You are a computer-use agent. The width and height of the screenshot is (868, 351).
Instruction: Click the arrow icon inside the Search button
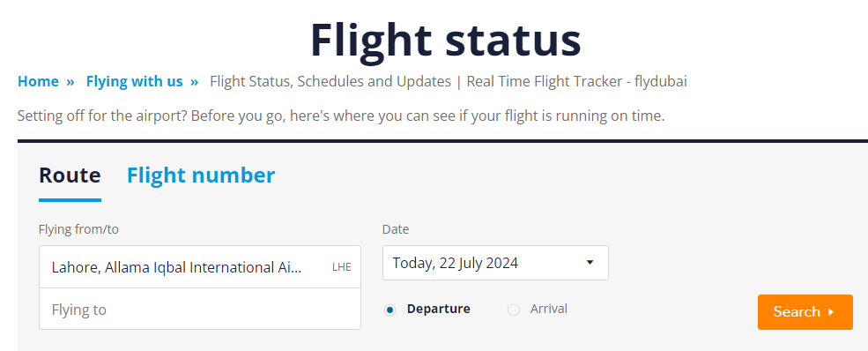coord(831,312)
